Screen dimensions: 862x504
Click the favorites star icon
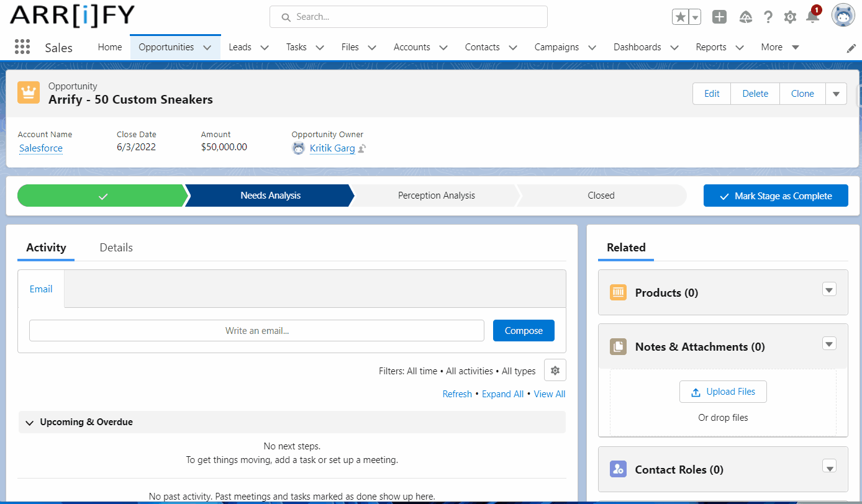680,16
